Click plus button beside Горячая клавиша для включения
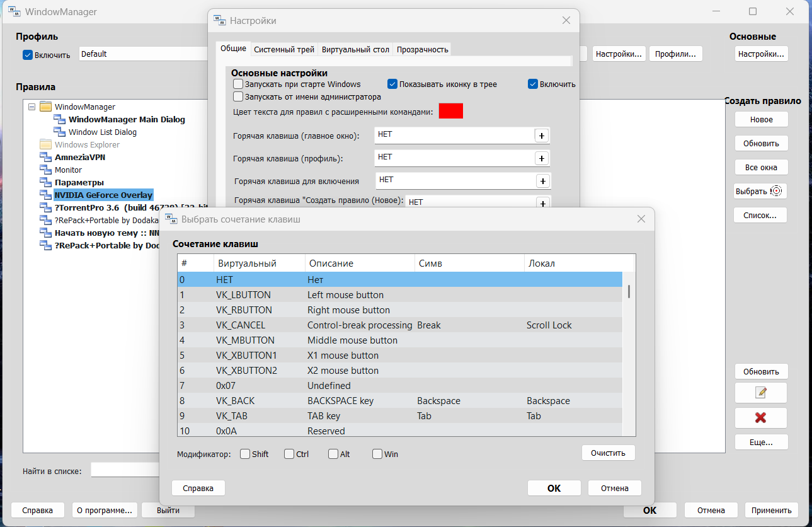Screen dimensions: 812x527 pyautogui.click(x=542, y=181)
